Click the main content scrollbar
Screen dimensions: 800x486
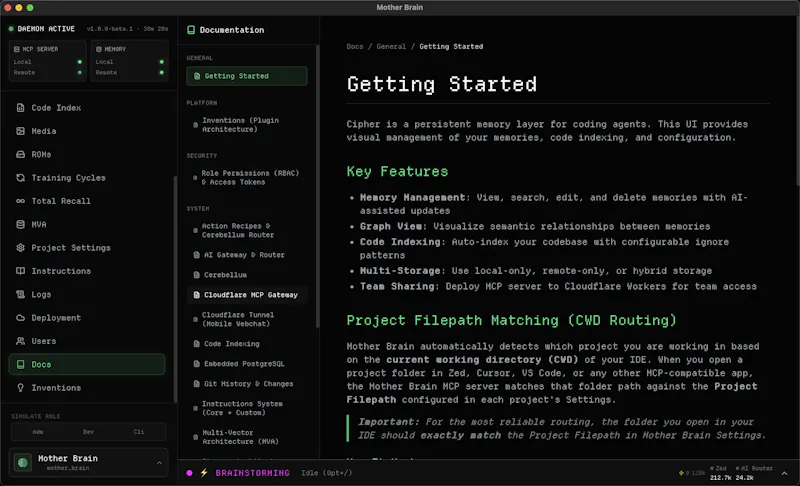pyautogui.click(x=797, y=100)
